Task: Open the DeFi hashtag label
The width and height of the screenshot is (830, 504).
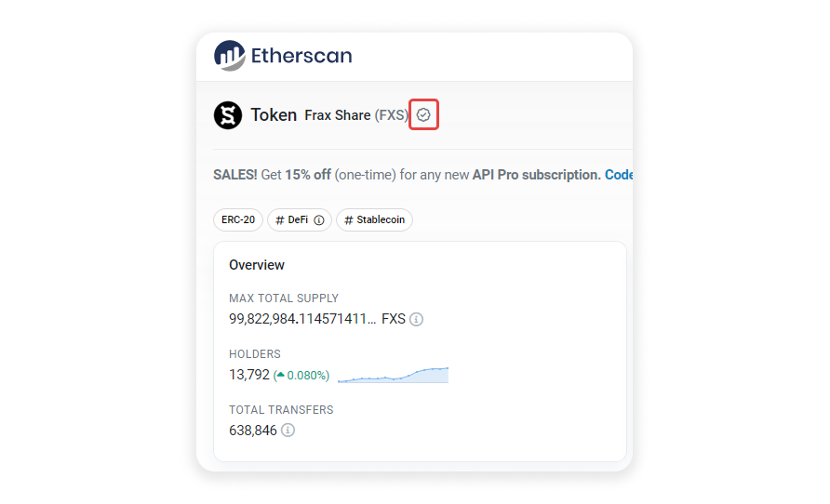Action: click(294, 220)
